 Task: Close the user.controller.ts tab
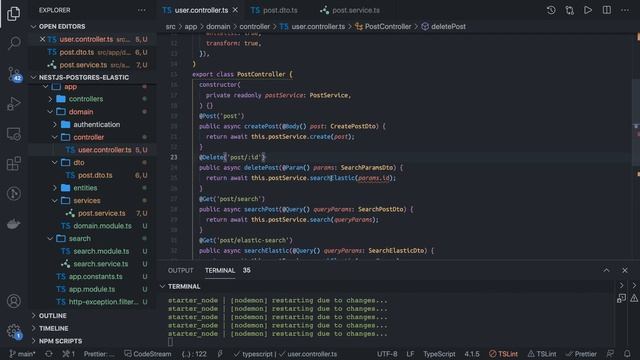tap(236, 10)
